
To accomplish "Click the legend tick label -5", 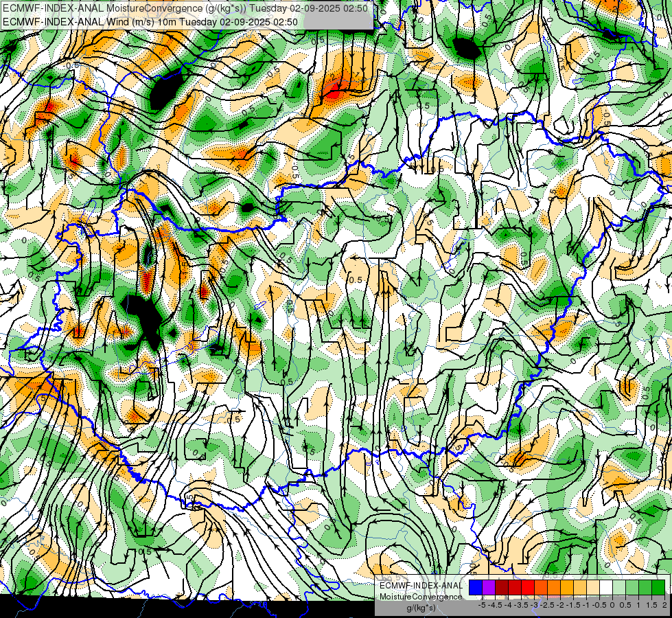I will [x=483, y=605].
